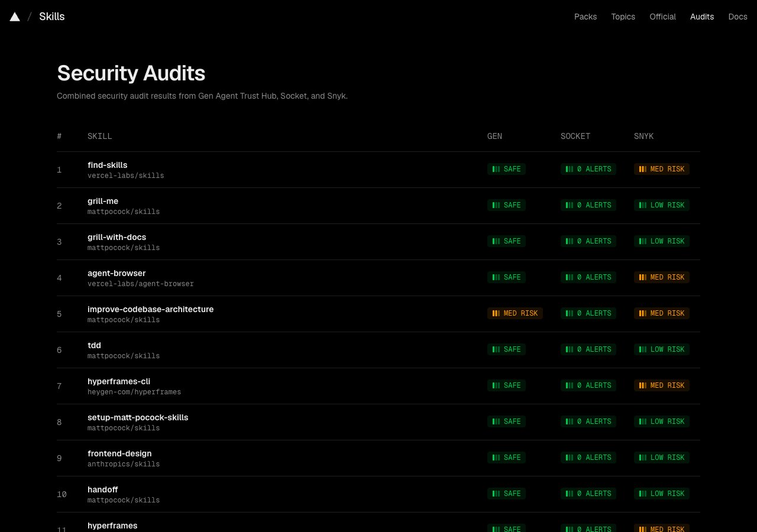Click vercel-labs/skills repo text
The height and width of the screenshot is (532, 757).
(x=126, y=176)
